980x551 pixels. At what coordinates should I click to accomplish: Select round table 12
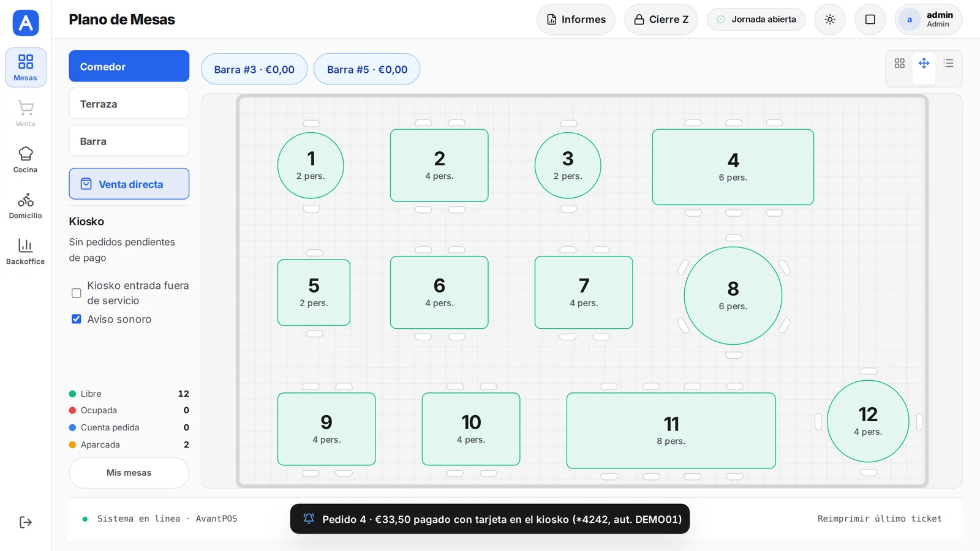(868, 421)
